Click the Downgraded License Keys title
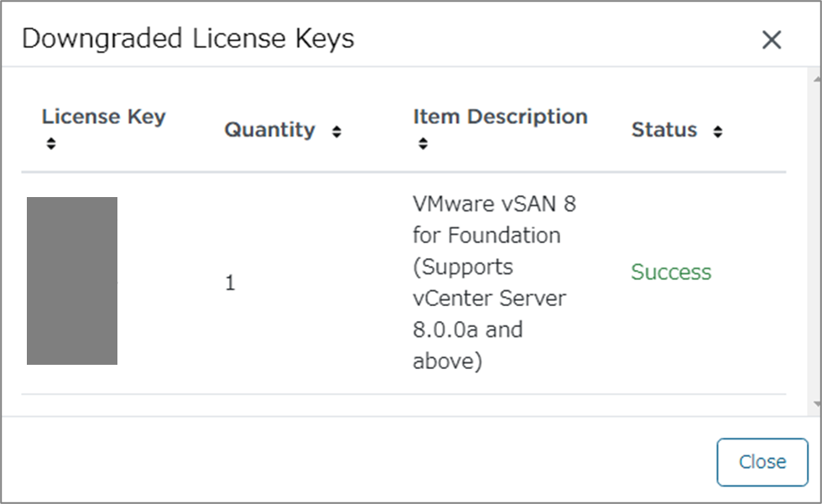 pos(188,39)
